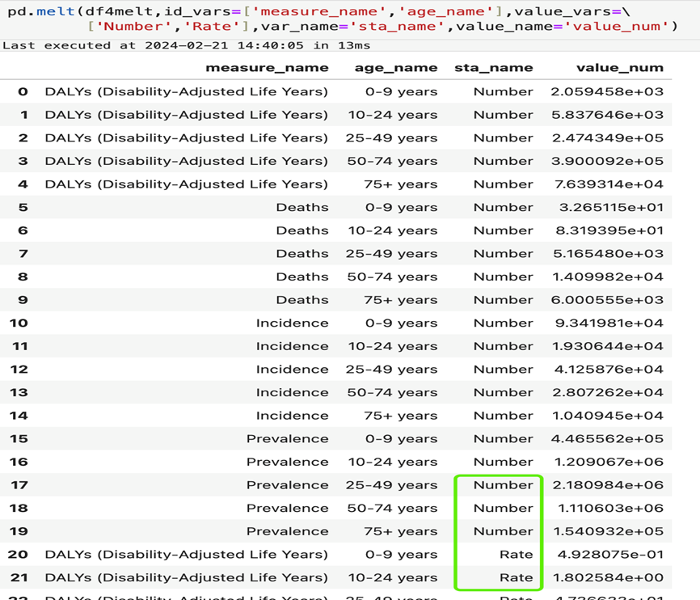
Task: Click value 7.639314e+04 in row 4
Action: pos(609,184)
